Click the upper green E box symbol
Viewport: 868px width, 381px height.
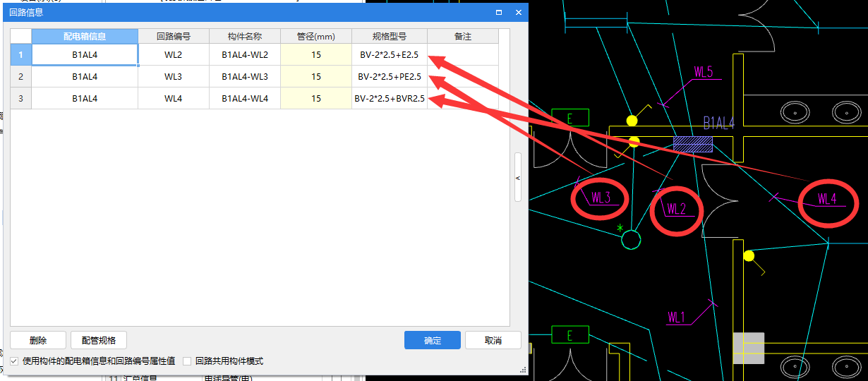tap(570, 118)
